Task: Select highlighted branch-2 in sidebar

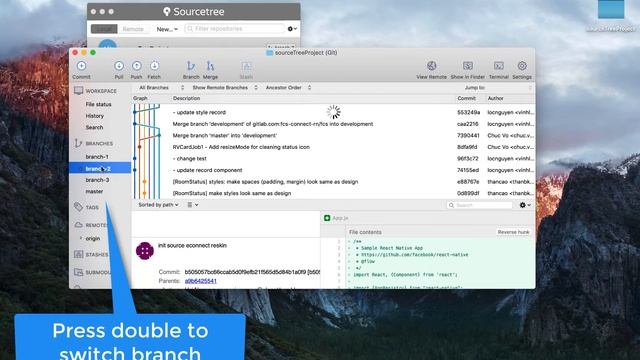Action: (x=100, y=168)
